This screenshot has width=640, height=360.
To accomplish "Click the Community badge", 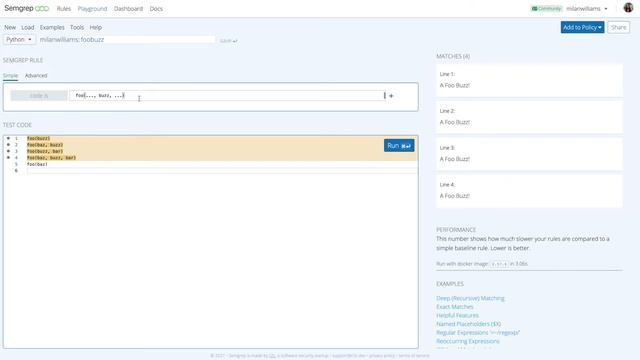I will tap(547, 9).
